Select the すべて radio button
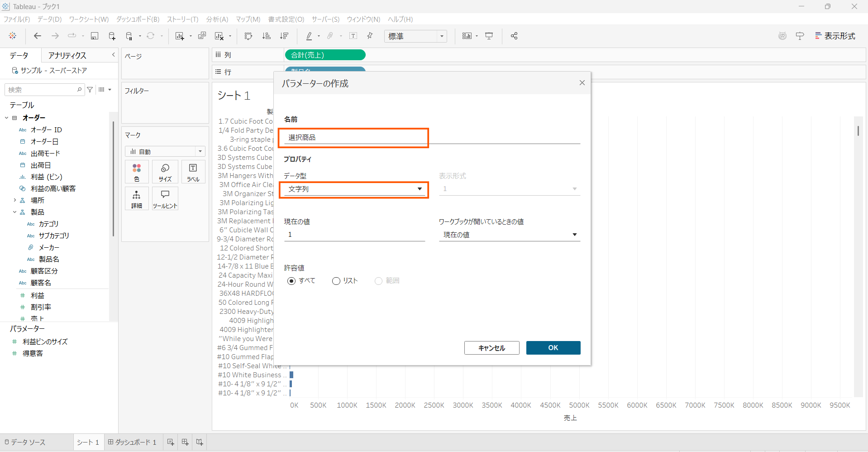Screen dimensions: 868x452 point(292,281)
